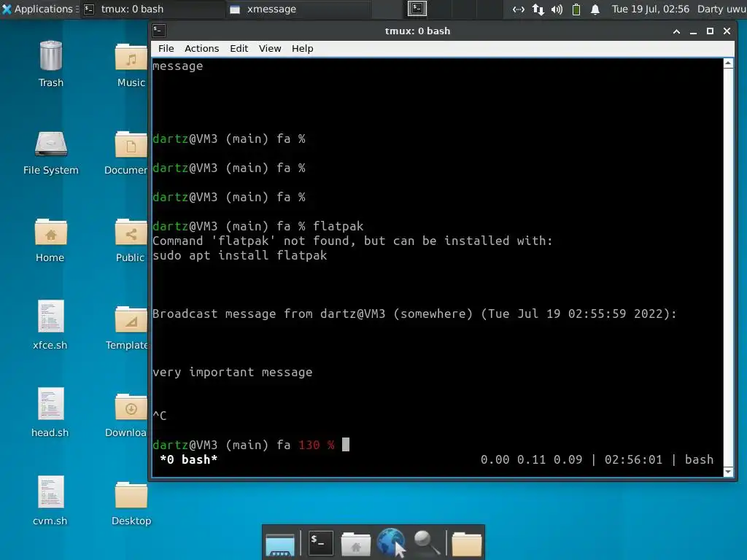Select the xfce.sh script file
Viewport: 747px width, 560px height.
tap(50, 316)
